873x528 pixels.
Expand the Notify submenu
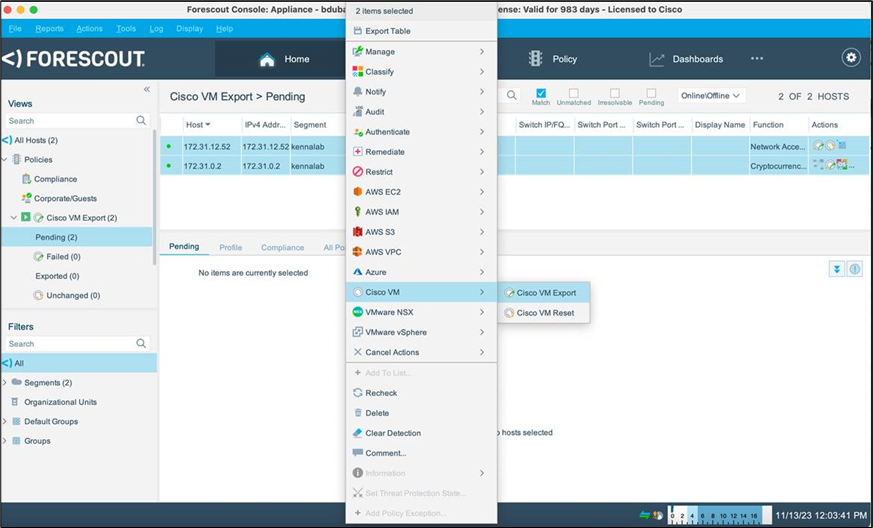click(x=421, y=91)
